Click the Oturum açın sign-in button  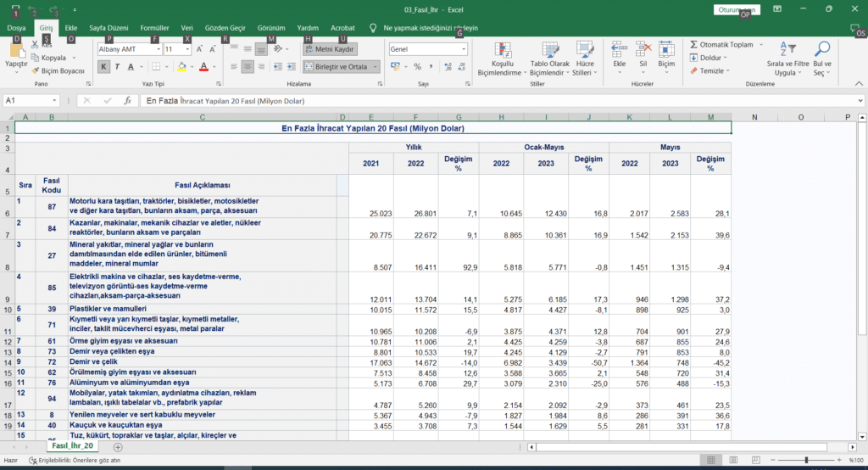pos(737,10)
